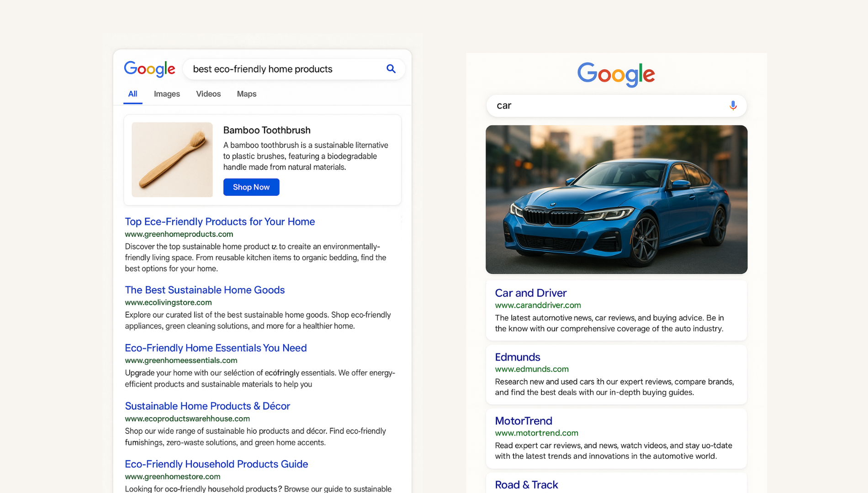Click the microphone voice search icon

[733, 105]
